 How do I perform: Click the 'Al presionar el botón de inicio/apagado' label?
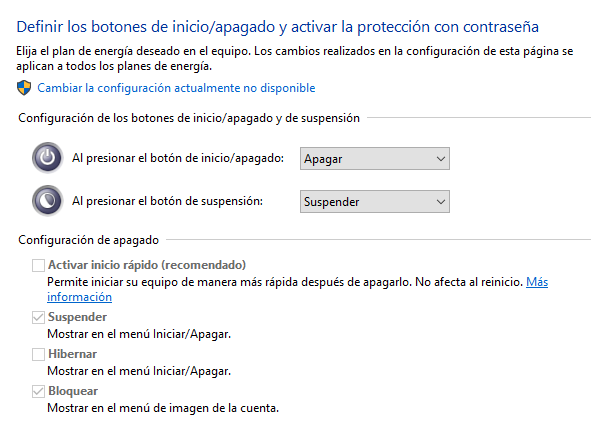[180, 159]
